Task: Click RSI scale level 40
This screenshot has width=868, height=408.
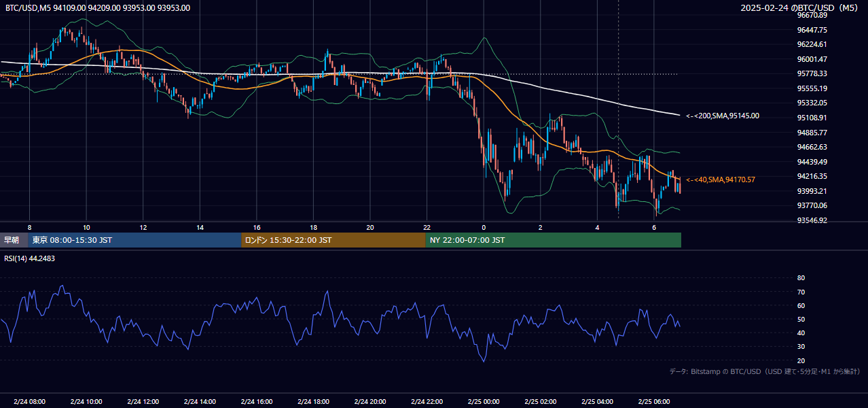Action: [801, 333]
